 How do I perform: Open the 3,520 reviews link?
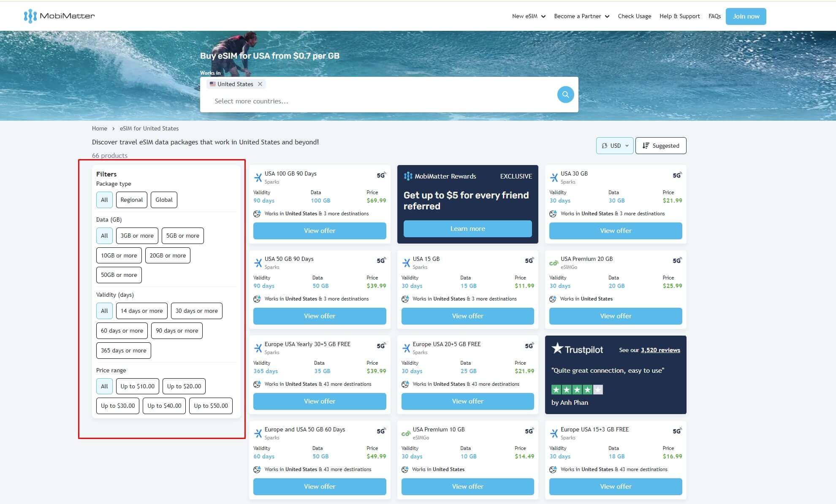tap(660, 350)
